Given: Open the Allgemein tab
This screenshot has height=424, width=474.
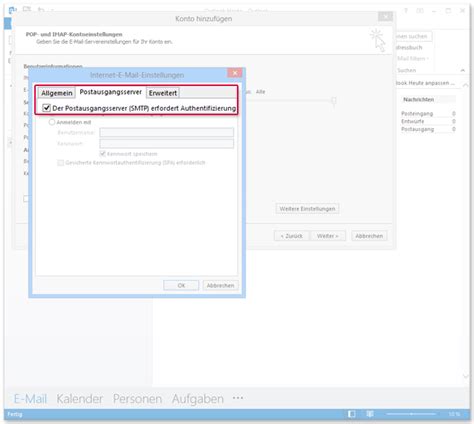Looking at the screenshot, I should [56, 93].
